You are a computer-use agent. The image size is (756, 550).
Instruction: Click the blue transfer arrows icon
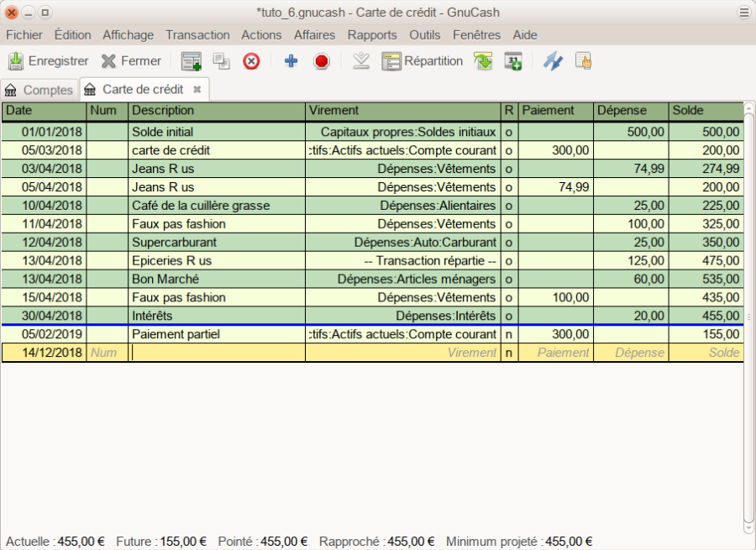[552, 61]
